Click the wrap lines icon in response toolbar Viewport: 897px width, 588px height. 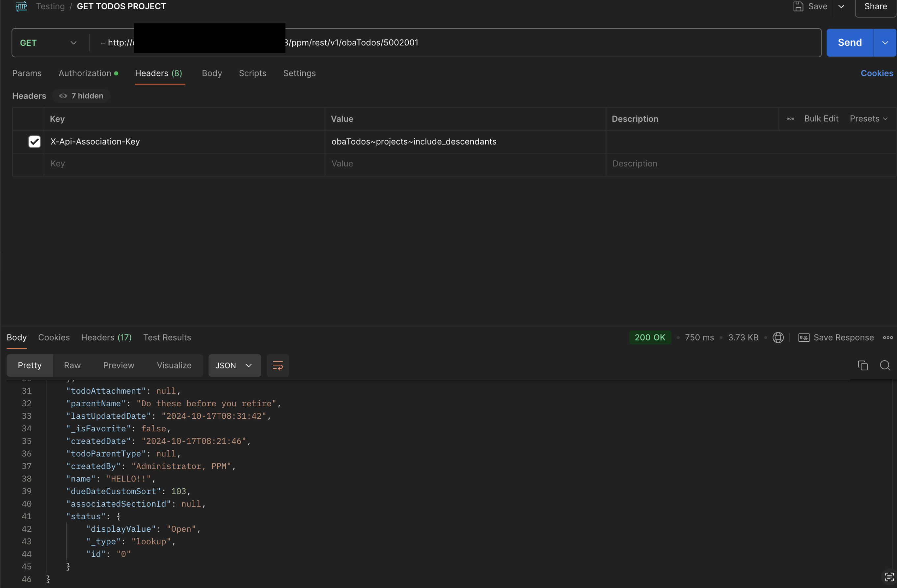coord(277,365)
